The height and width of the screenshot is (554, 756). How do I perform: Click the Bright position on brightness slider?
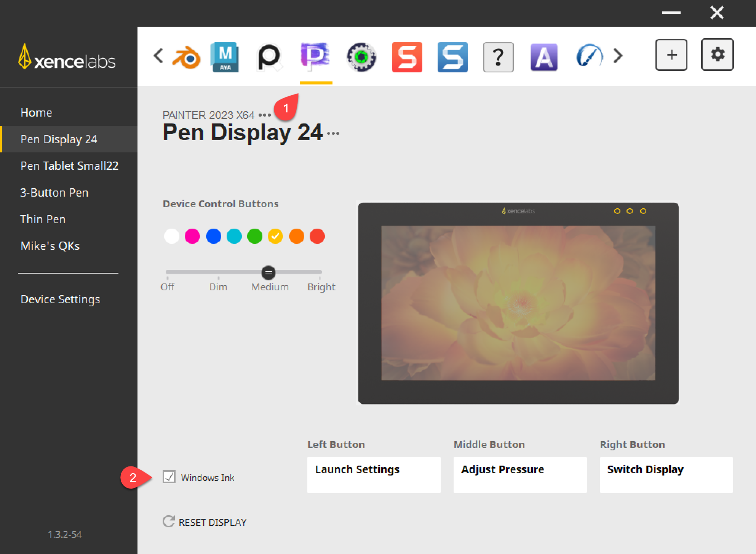click(x=320, y=272)
